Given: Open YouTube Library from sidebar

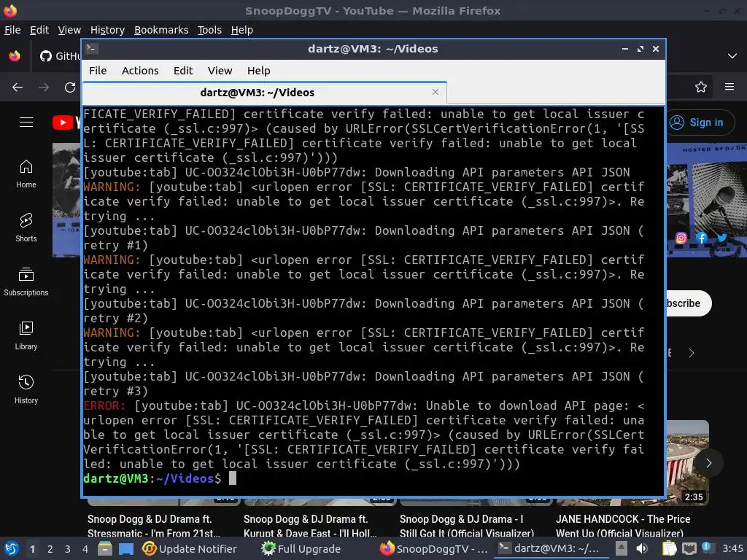Looking at the screenshot, I should pos(26,336).
